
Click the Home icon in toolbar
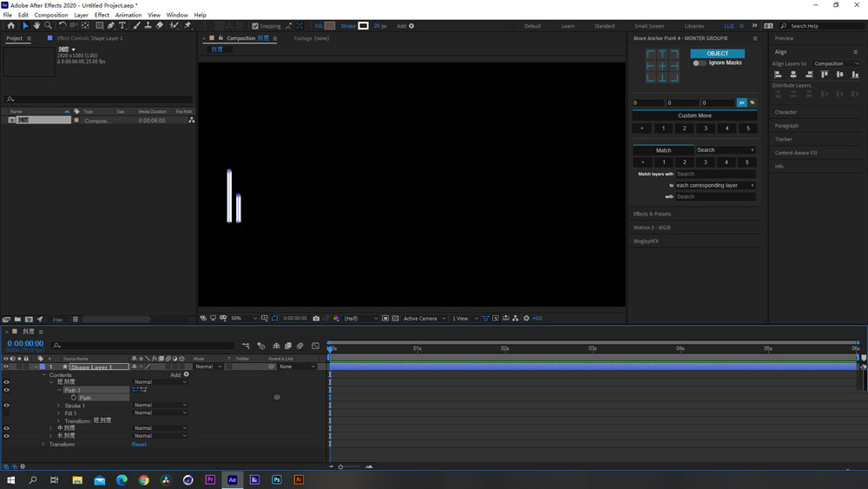coord(10,26)
